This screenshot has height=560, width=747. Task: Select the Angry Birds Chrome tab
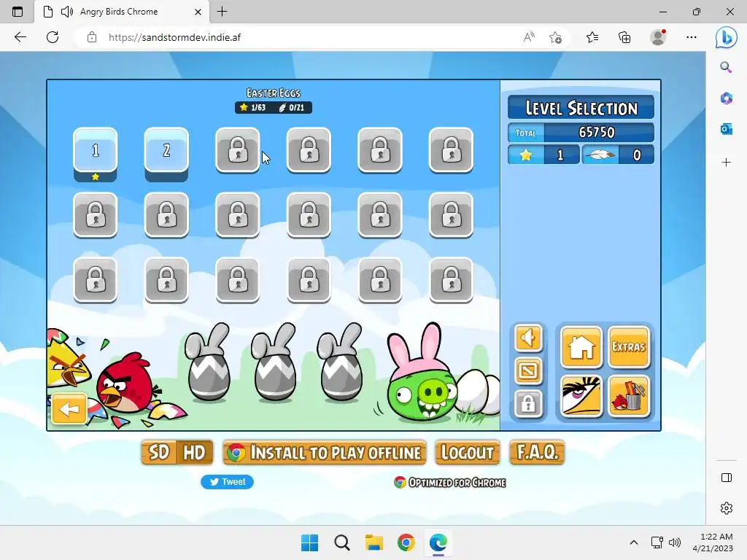click(x=122, y=12)
